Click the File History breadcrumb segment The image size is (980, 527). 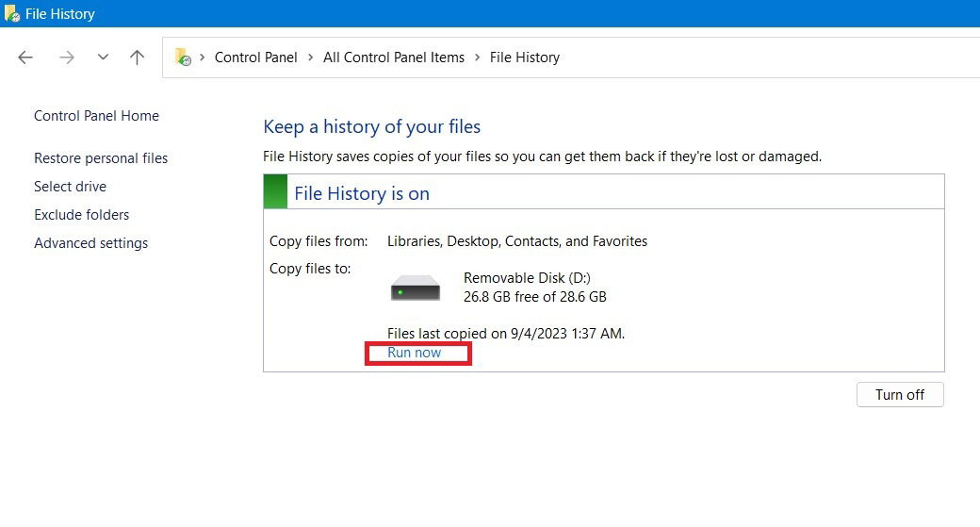[525, 58]
